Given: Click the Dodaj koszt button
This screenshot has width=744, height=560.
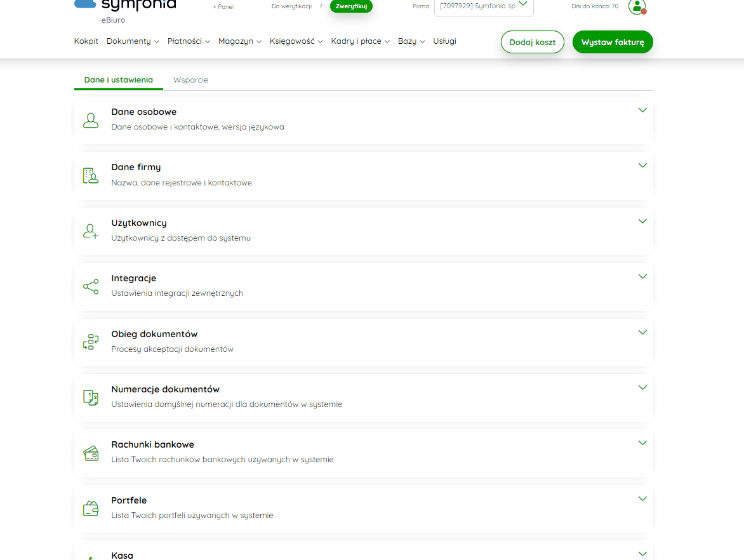Looking at the screenshot, I should tap(533, 43).
